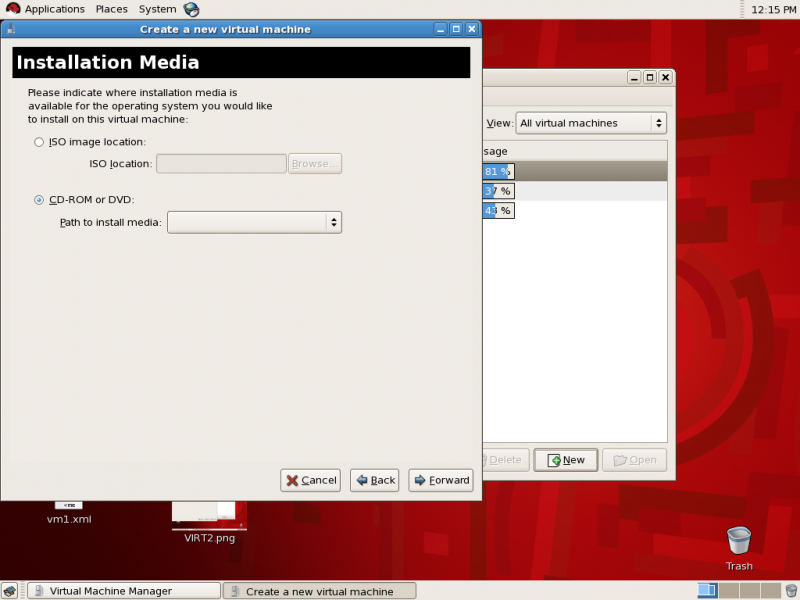Open the Path to install media dropdown
Screen dimensions: 800x600
pyautogui.click(x=254, y=222)
